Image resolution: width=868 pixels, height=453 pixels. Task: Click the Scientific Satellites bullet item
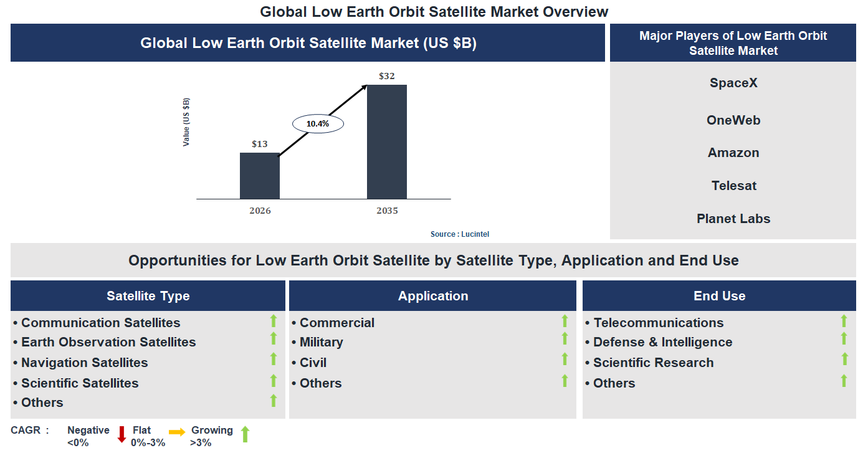(x=78, y=383)
